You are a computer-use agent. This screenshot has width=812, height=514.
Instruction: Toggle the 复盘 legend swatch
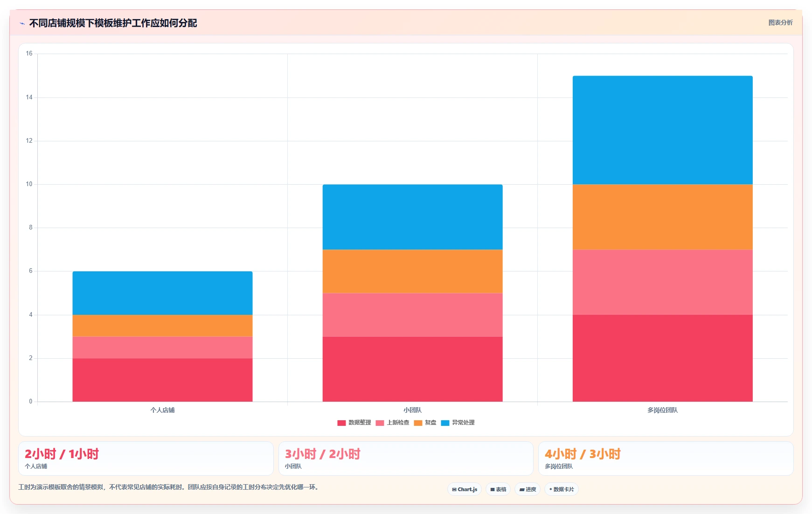coord(418,423)
